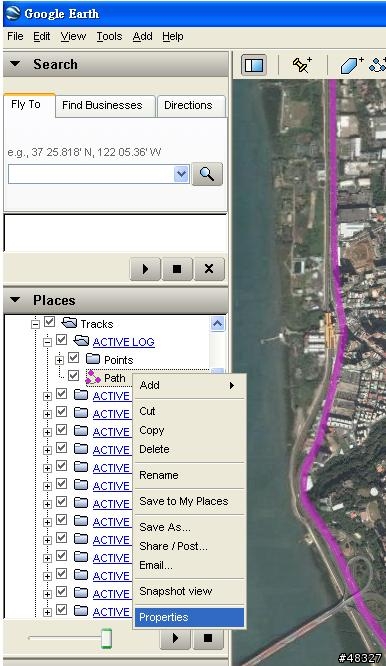The height and width of the screenshot is (666, 386).
Task: Select the Path item label
Action: pyautogui.click(x=115, y=378)
